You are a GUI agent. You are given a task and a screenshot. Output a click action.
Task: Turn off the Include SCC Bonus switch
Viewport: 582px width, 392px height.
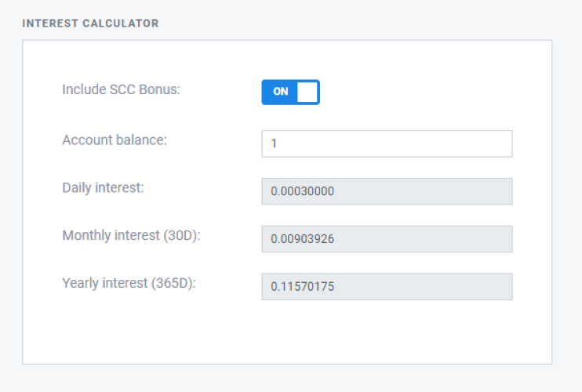click(291, 92)
